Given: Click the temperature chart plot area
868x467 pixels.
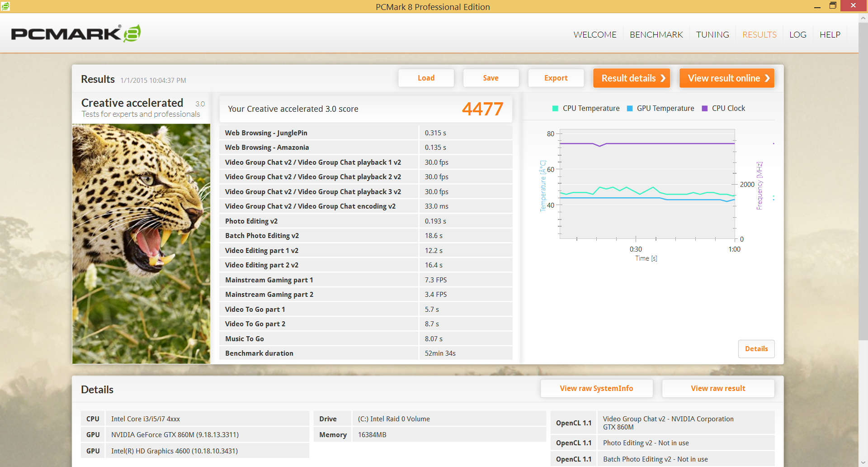Looking at the screenshot, I should [647, 184].
